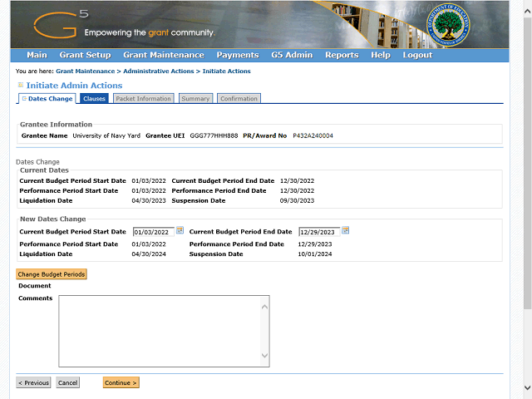Open the Reports menu
Viewport: 532px width, 399px height.
click(342, 55)
